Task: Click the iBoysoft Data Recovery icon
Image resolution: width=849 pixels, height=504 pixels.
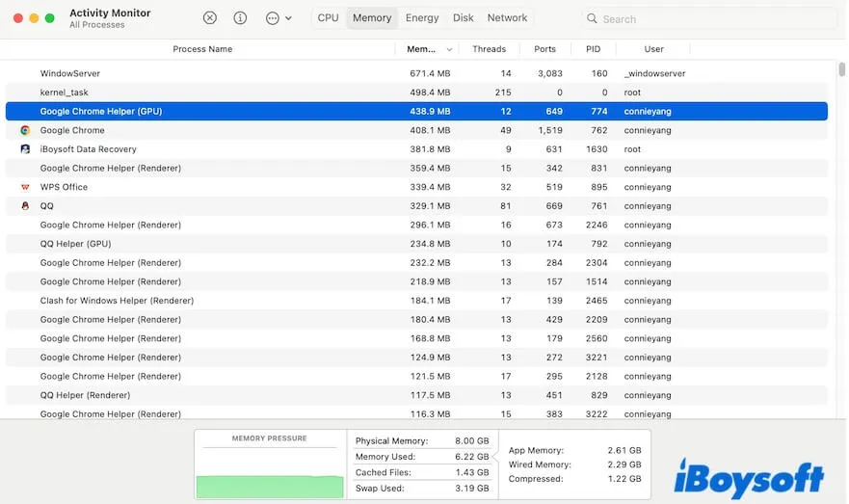Action: click(x=25, y=149)
